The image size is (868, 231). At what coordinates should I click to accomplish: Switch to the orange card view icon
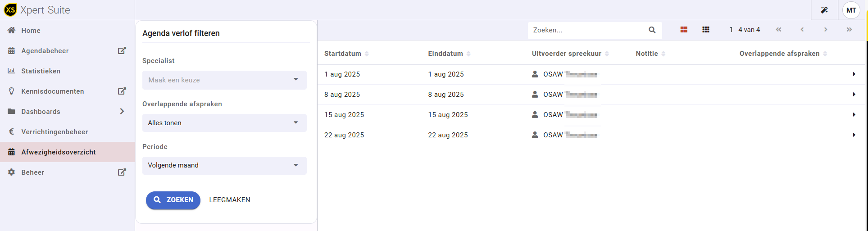684,30
